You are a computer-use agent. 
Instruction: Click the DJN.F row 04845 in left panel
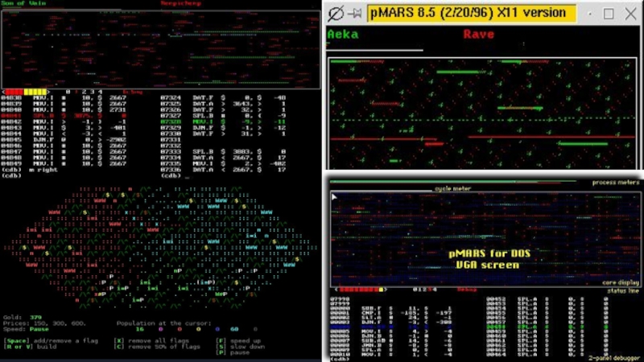tap(64, 139)
